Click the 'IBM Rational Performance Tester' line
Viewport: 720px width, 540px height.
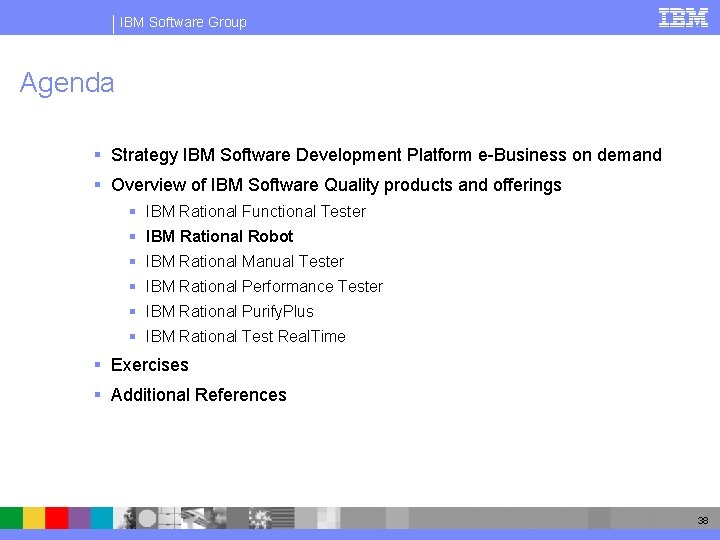[264, 286]
